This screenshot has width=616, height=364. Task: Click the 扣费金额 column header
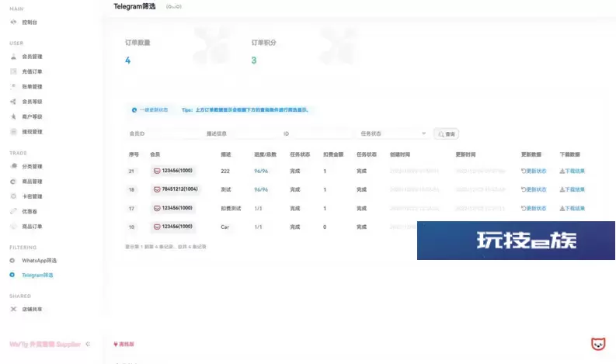pos(333,154)
